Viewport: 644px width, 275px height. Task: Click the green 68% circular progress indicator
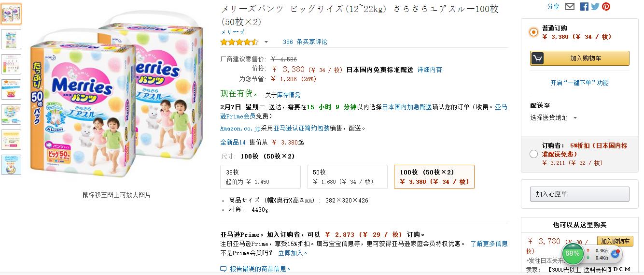(x=573, y=253)
